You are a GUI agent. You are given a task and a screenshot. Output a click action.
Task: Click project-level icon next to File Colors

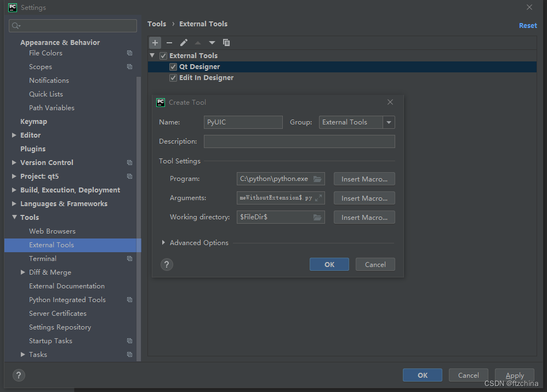(x=129, y=53)
